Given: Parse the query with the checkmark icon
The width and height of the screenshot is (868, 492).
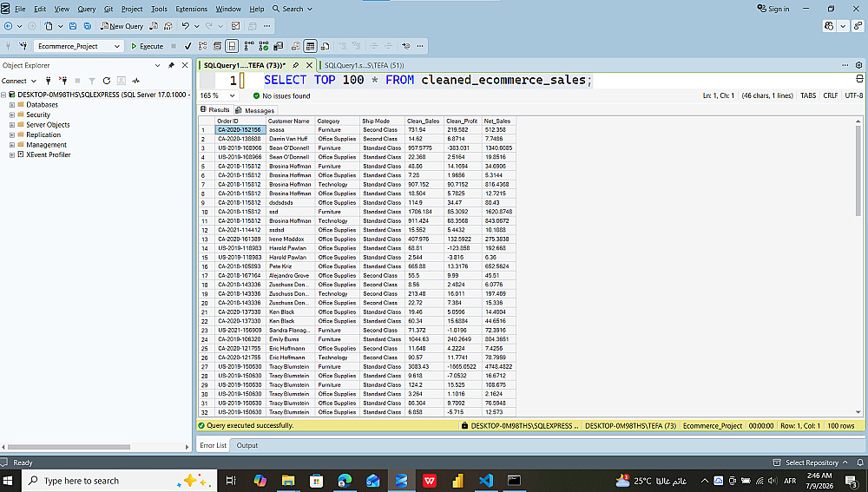Looking at the screenshot, I should [x=188, y=47].
